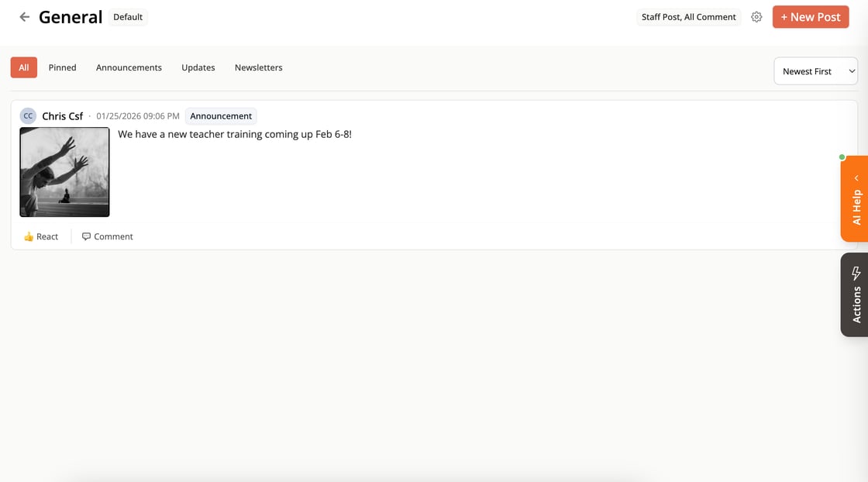
Task: View the Newsletters tab
Action: point(258,67)
